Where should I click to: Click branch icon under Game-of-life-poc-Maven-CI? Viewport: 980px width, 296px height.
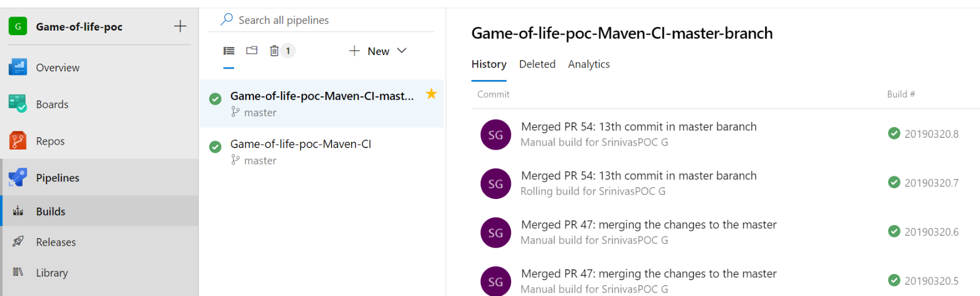[235, 160]
